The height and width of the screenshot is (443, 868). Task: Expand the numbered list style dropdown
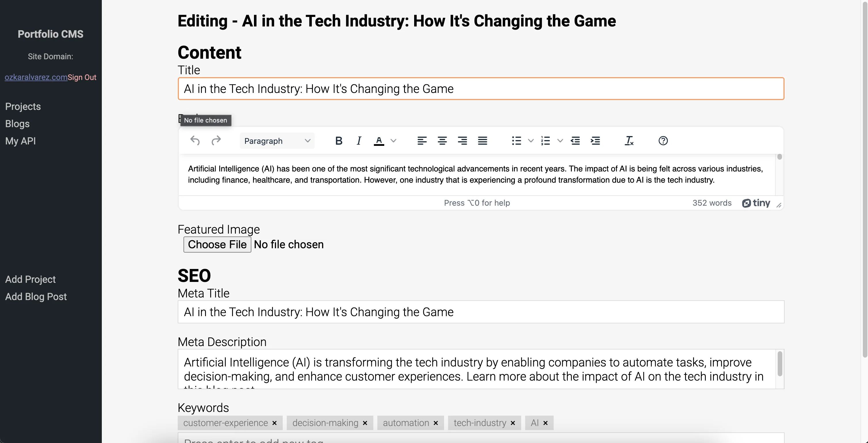560,141
